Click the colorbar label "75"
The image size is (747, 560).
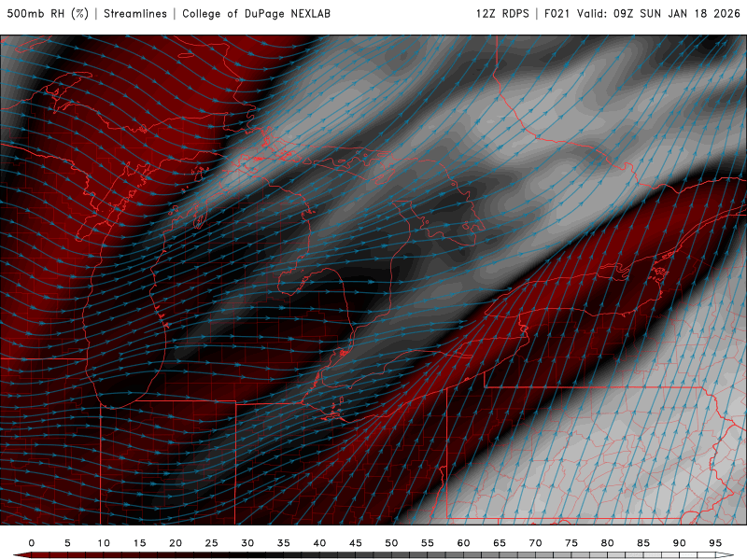(x=571, y=543)
